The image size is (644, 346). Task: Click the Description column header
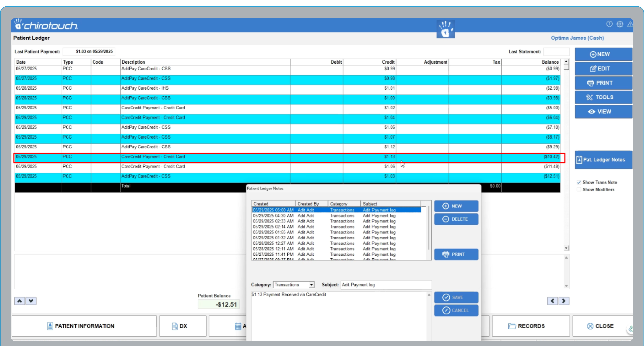tap(205, 62)
